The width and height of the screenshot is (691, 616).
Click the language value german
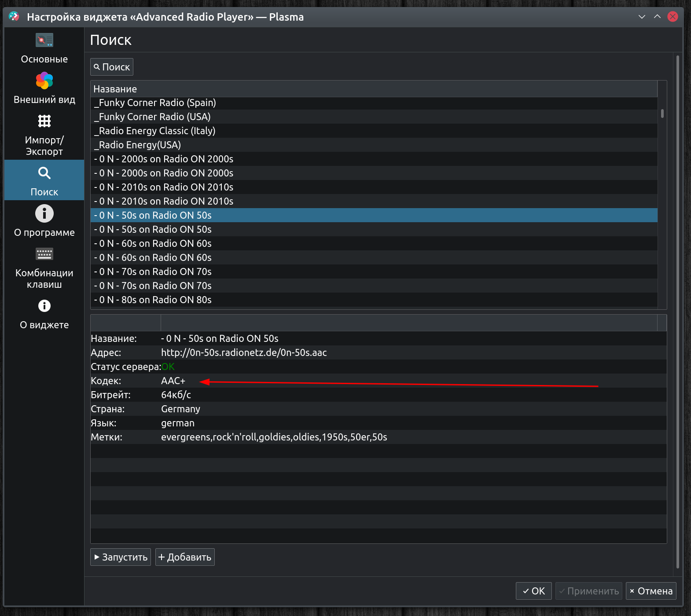tap(178, 423)
